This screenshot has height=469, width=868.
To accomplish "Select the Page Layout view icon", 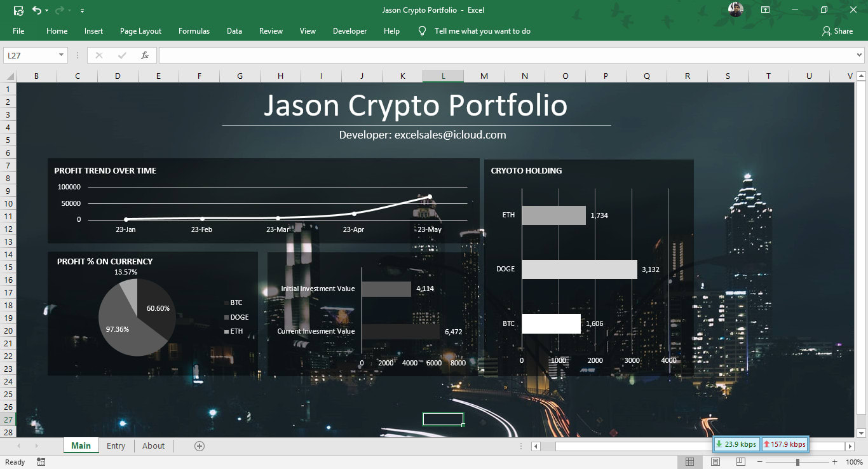I will tap(715, 461).
